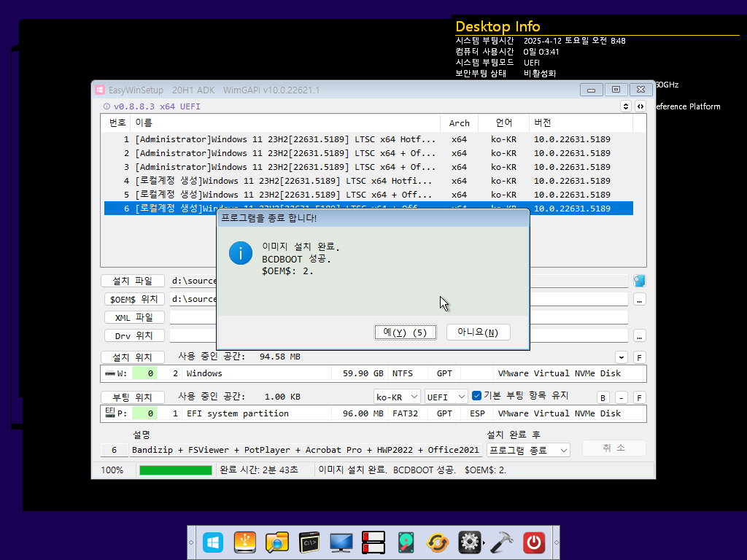Click the description field starting with Bandizip
Image resolution: width=747 pixels, height=560 pixels.
pyautogui.click(x=306, y=450)
